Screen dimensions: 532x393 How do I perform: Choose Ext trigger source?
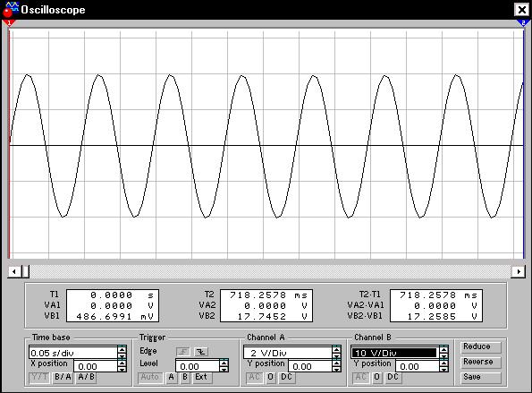click(x=201, y=377)
